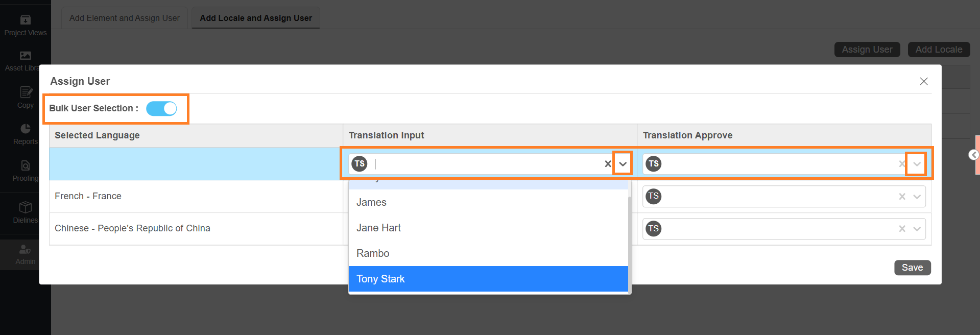Open French - France Translation Approve dropdown
This screenshot has height=335, width=980.
click(917, 197)
